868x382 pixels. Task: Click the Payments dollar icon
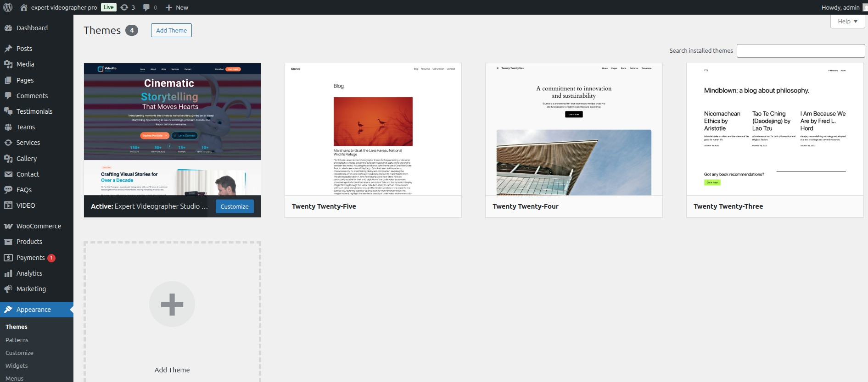[x=8, y=258]
